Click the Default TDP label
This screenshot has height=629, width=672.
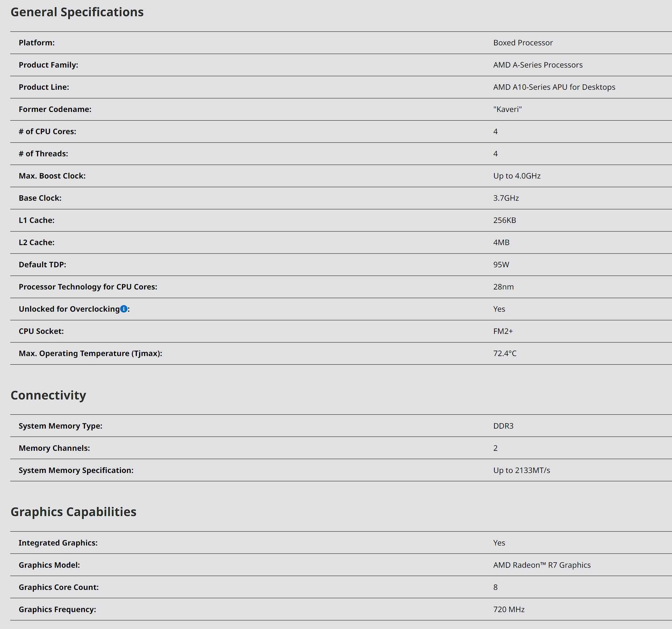click(42, 265)
